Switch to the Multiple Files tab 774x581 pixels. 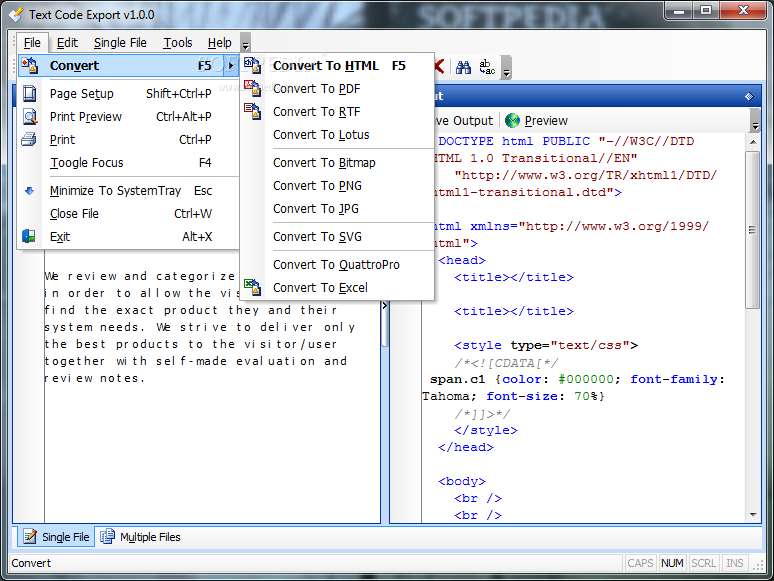(141, 537)
